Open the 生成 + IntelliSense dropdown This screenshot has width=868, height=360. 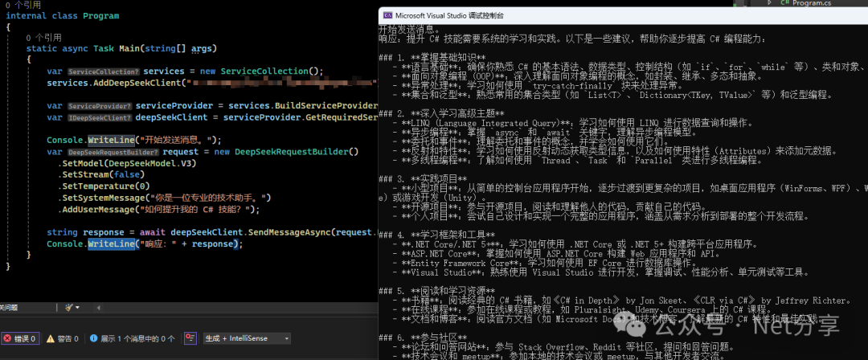tap(247, 338)
